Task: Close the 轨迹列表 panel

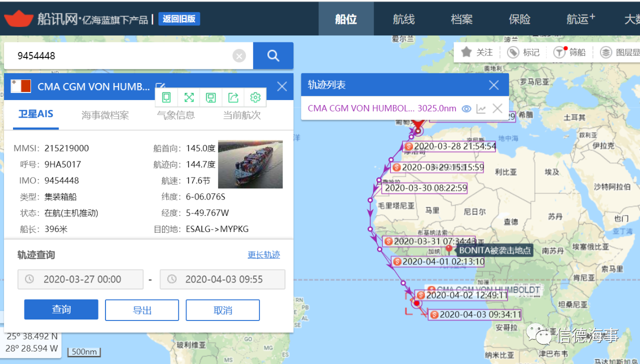Action: pyautogui.click(x=494, y=85)
